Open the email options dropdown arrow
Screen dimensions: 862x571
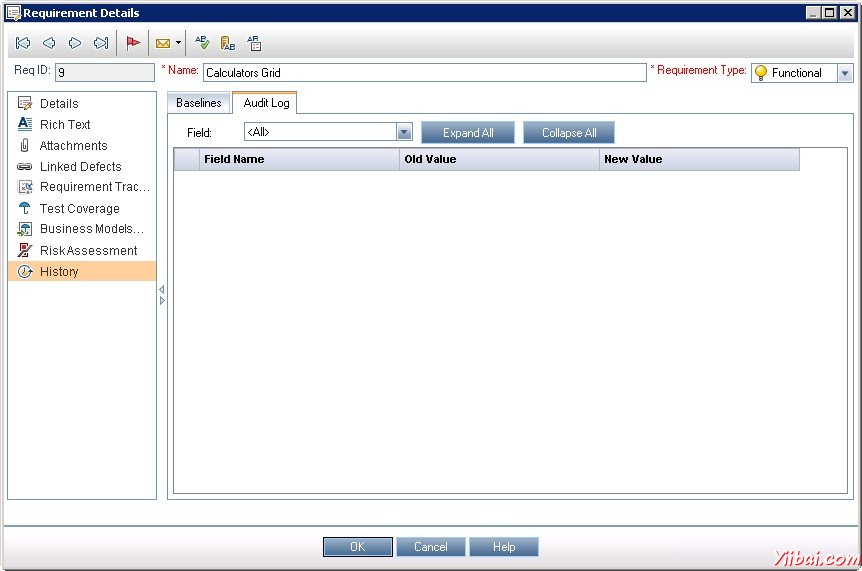(178, 43)
